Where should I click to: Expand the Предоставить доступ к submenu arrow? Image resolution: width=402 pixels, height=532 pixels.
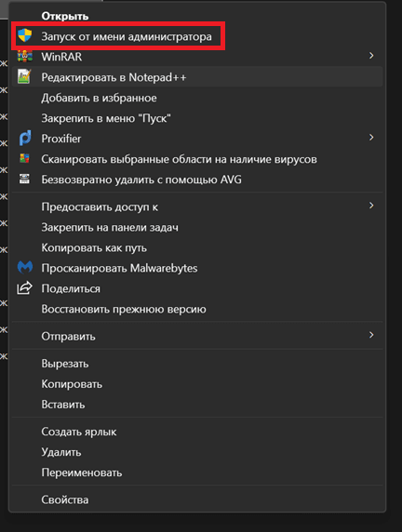point(371,206)
